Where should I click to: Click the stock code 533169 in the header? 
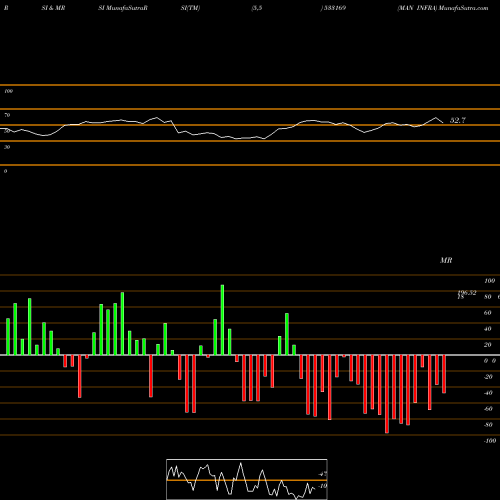(x=335, y=8)
